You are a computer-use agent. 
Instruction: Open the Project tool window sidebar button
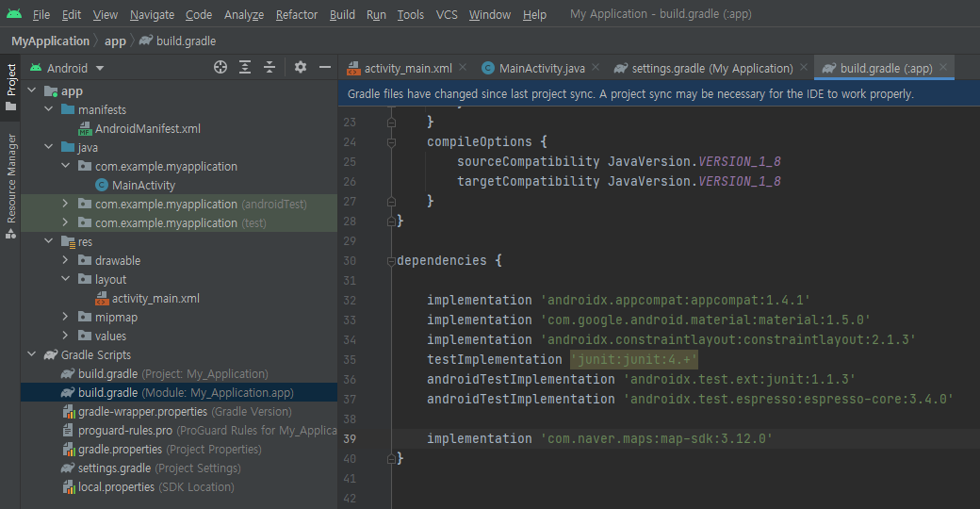[x=10, y=87]
